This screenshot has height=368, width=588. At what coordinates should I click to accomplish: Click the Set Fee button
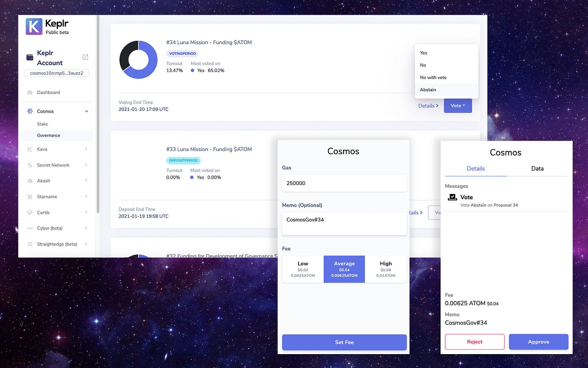344,342
